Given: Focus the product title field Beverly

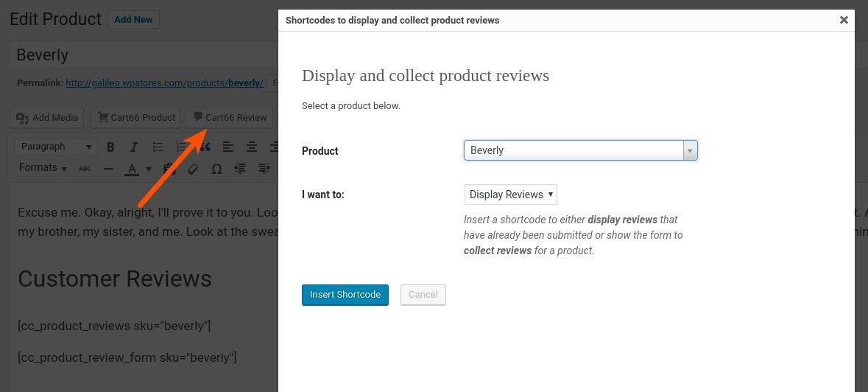Looking at the screenshot, I should 144,55.
